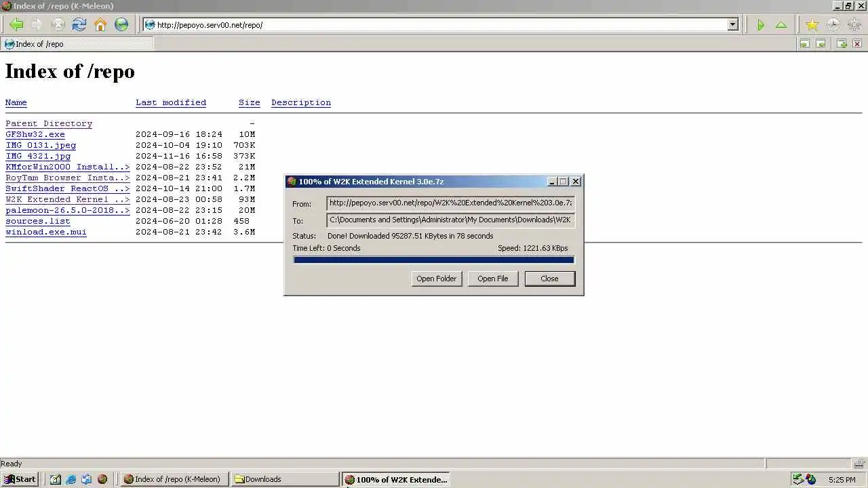Click Open Folder in download dialog
The image size is (868, 488).
436,279
